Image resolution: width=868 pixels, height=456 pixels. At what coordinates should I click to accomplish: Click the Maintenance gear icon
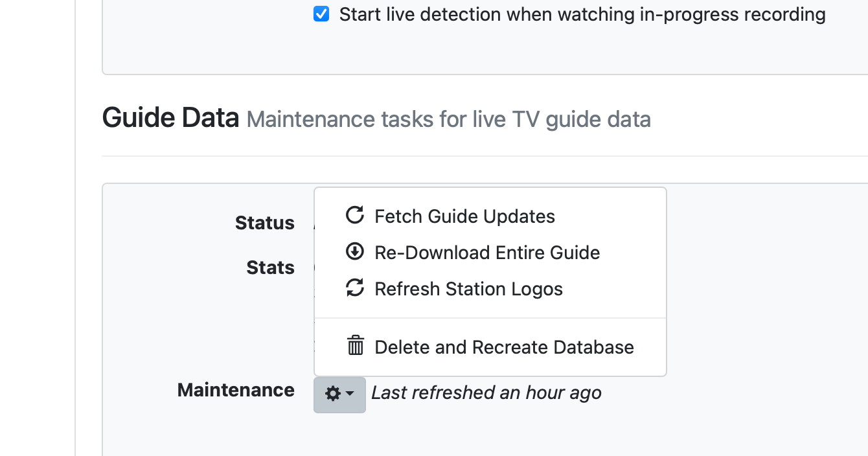[x=333, y=394]
